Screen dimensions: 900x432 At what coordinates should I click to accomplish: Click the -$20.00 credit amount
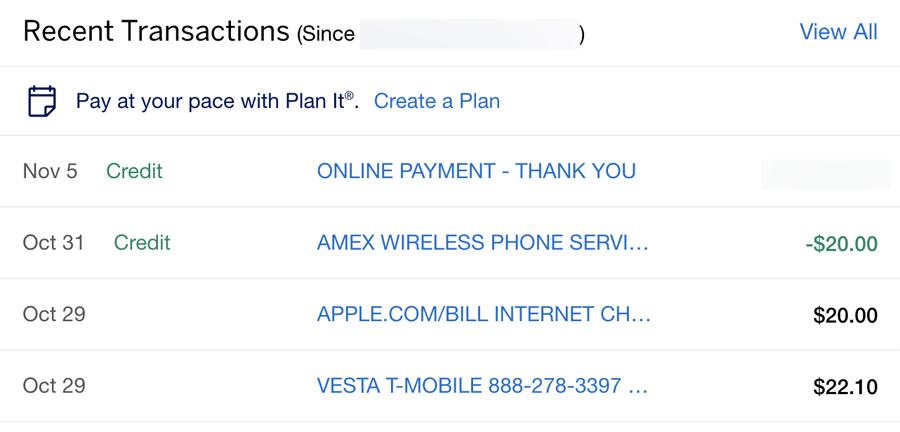[x=841, y=244]
